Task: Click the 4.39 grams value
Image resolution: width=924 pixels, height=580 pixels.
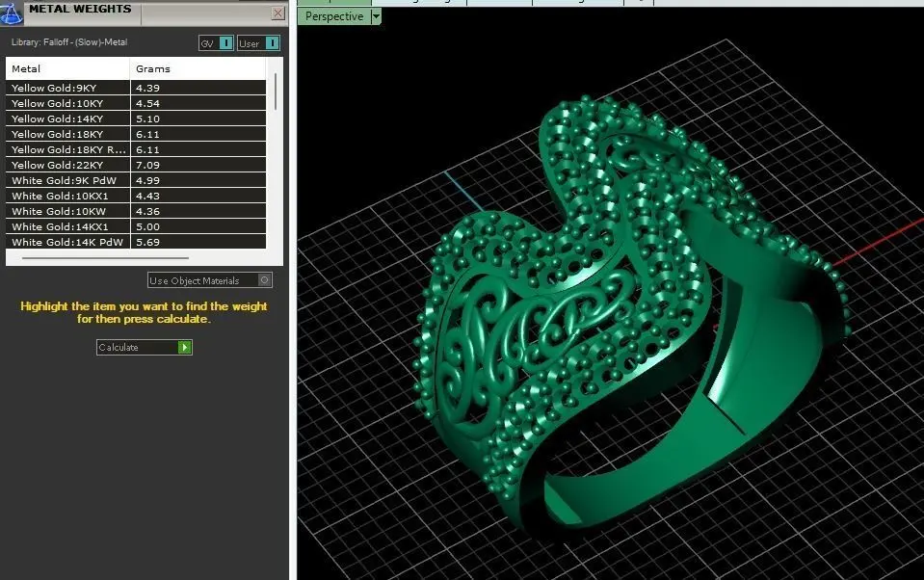Action: [x=147, y=88]
